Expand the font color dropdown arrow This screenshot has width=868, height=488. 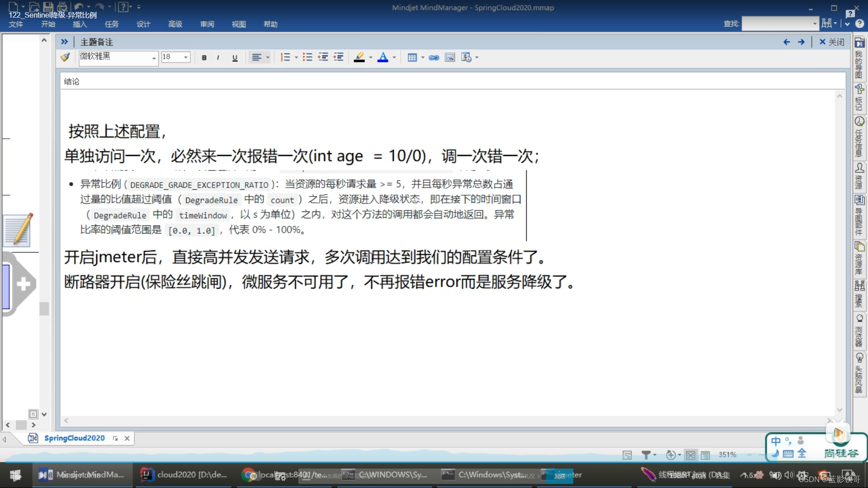click(395, 57)
